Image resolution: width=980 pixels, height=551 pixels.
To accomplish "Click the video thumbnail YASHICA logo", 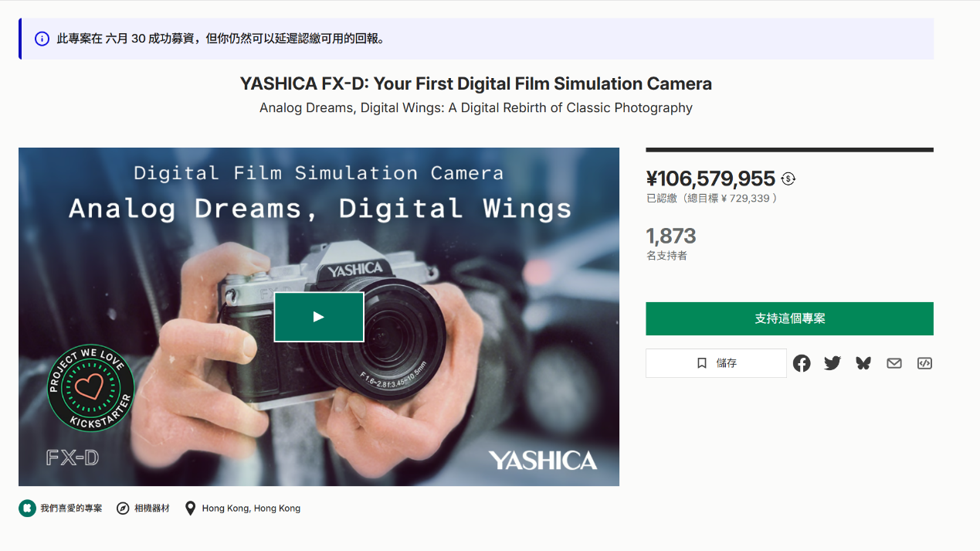I will pos(542,461).
